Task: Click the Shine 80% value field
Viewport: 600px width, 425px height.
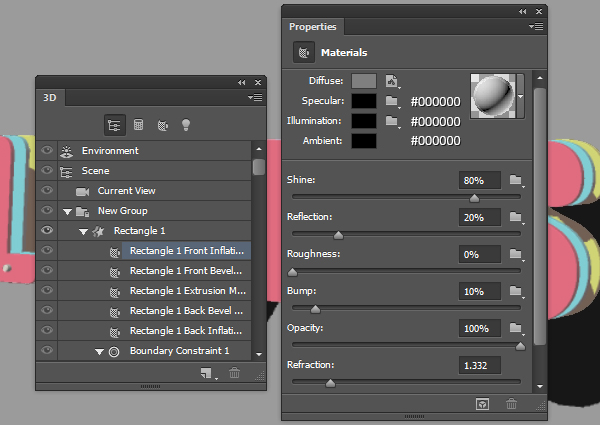Action: [480, 180]
